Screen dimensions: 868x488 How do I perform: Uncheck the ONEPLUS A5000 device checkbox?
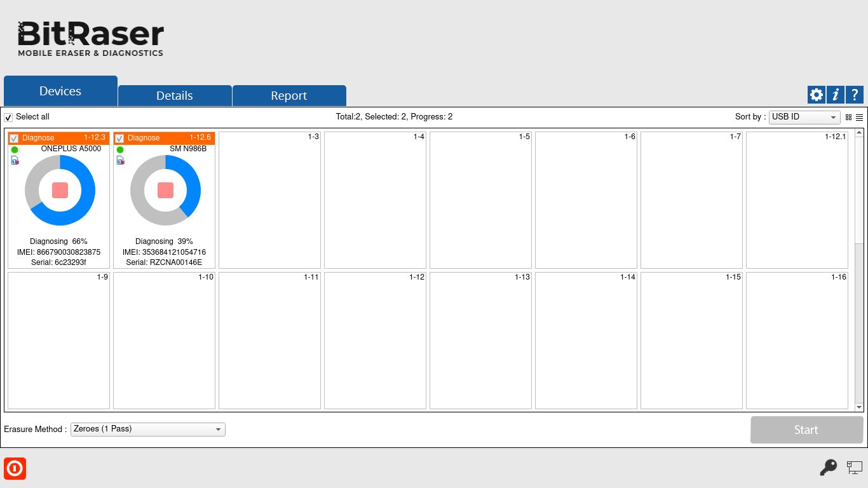(x=14, y=139)
